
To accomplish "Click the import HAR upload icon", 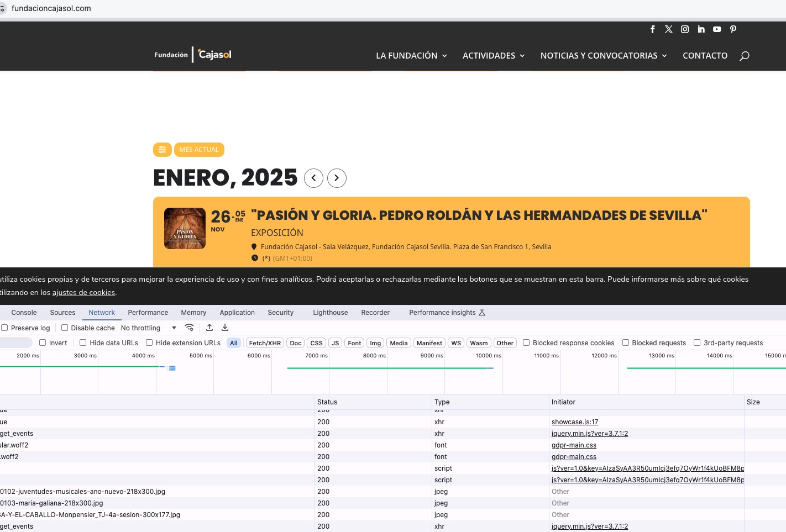I will click(209, 328).
